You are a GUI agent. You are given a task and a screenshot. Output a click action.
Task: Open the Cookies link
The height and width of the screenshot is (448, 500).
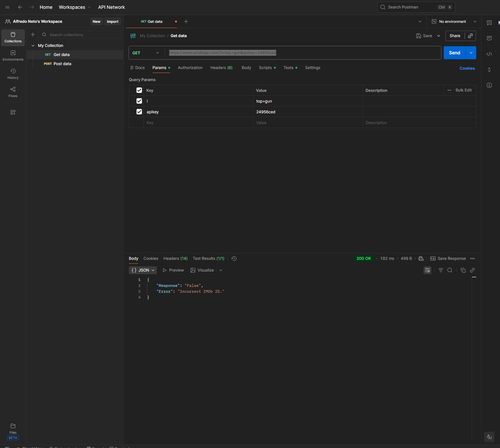[x=467, y=68]
